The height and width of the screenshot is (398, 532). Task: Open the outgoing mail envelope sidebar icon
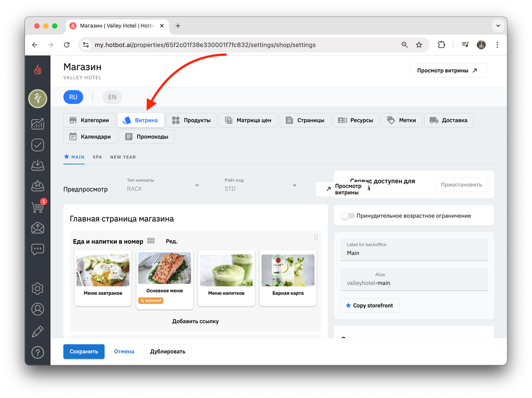pyautogui.click(x=37, y=228)
